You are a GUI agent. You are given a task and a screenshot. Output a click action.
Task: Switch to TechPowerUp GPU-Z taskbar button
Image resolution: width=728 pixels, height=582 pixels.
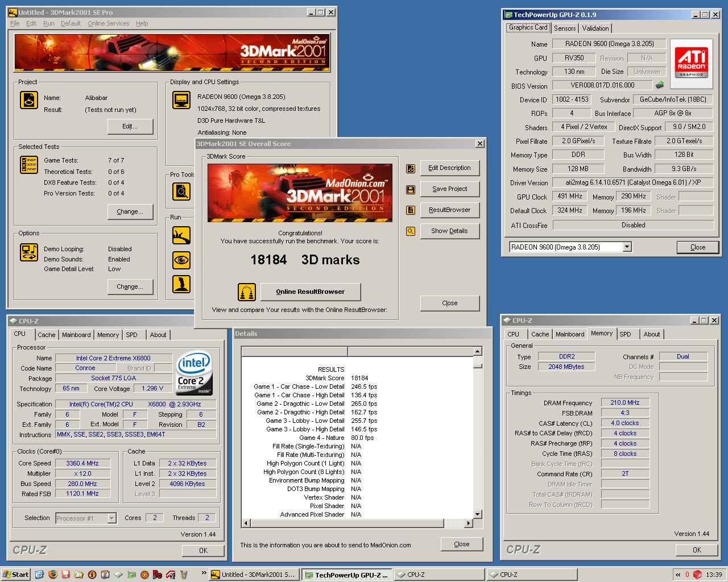pyautogui.click(x=346, y=575)
